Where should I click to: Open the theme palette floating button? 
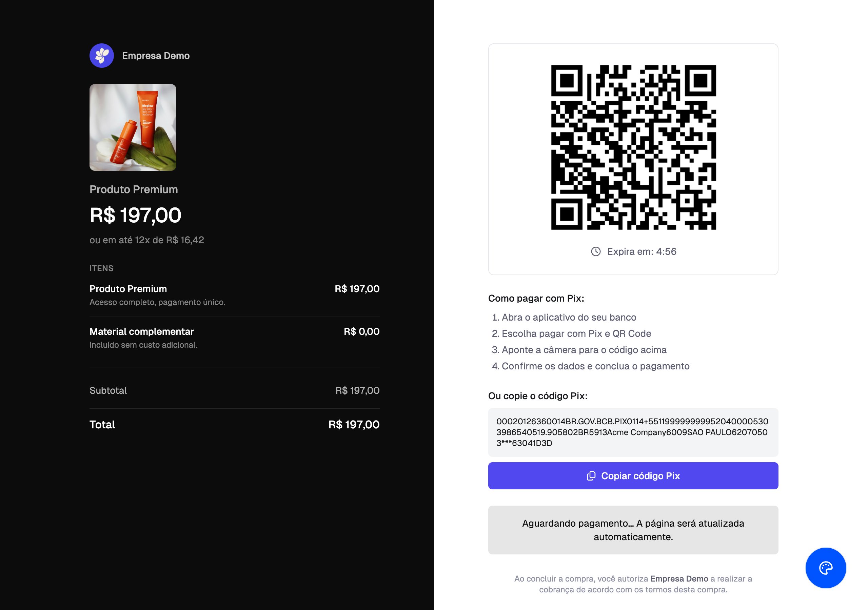[x=826, y=568]
